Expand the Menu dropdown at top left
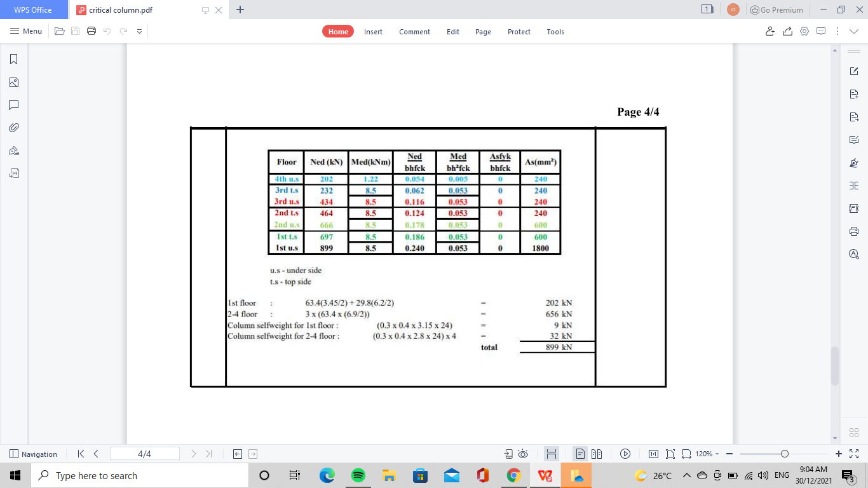 coord(24,31)
